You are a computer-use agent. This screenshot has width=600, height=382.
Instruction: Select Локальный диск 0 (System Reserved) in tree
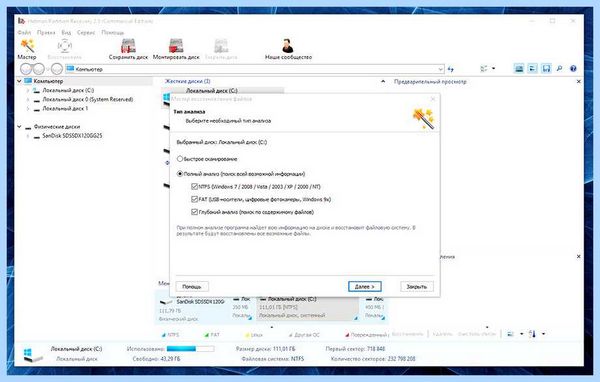[x=88, y=100]
